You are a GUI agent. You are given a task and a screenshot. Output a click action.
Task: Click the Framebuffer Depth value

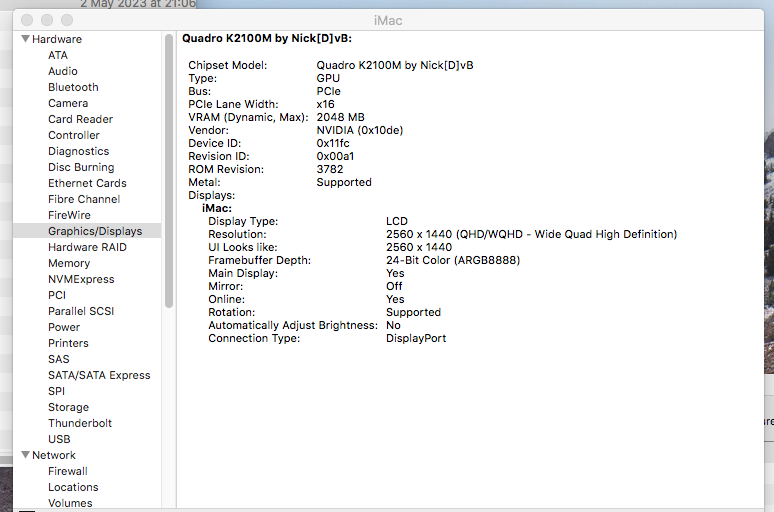click(453, 260)
